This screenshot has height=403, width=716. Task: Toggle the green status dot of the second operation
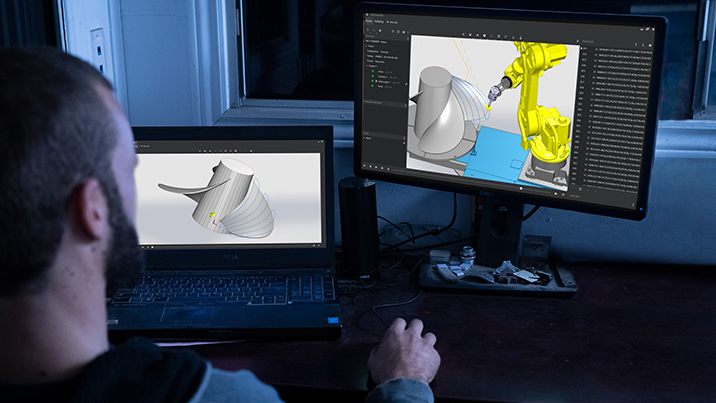(373, 76)
